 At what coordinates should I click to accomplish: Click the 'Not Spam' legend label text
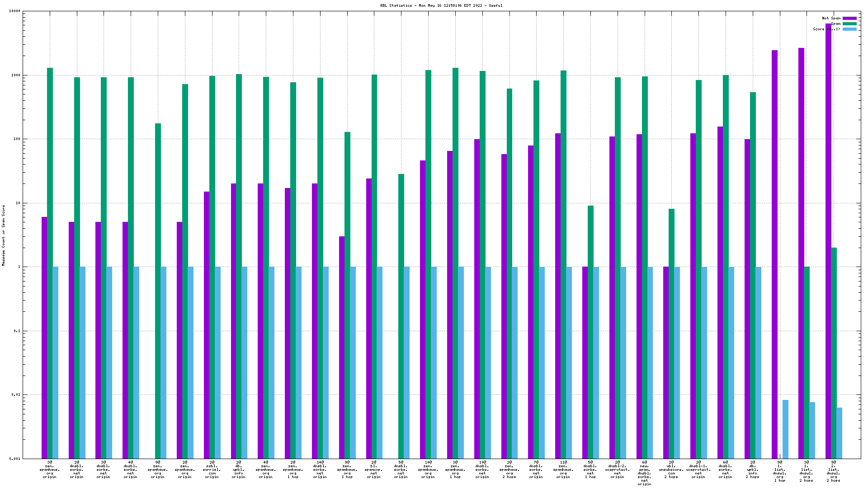[831, 19]
